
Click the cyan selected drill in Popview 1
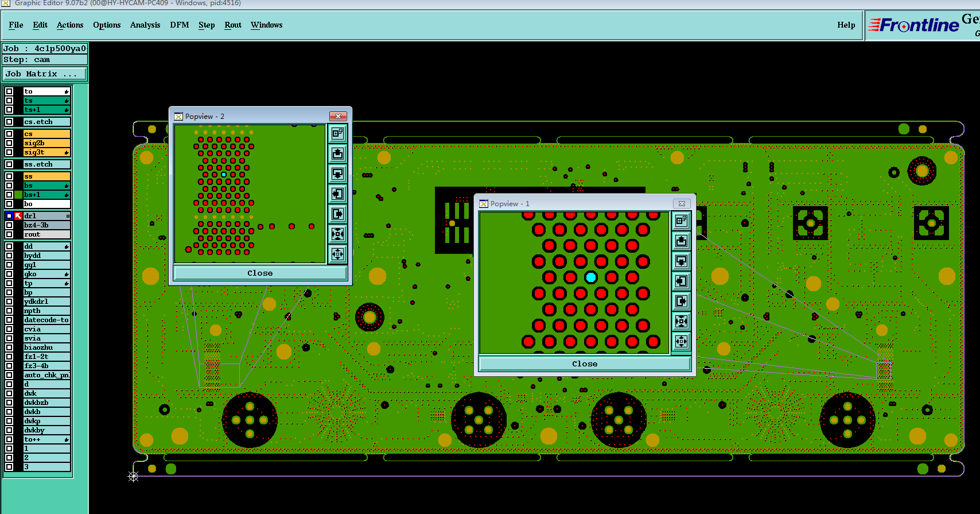(591, 277)
